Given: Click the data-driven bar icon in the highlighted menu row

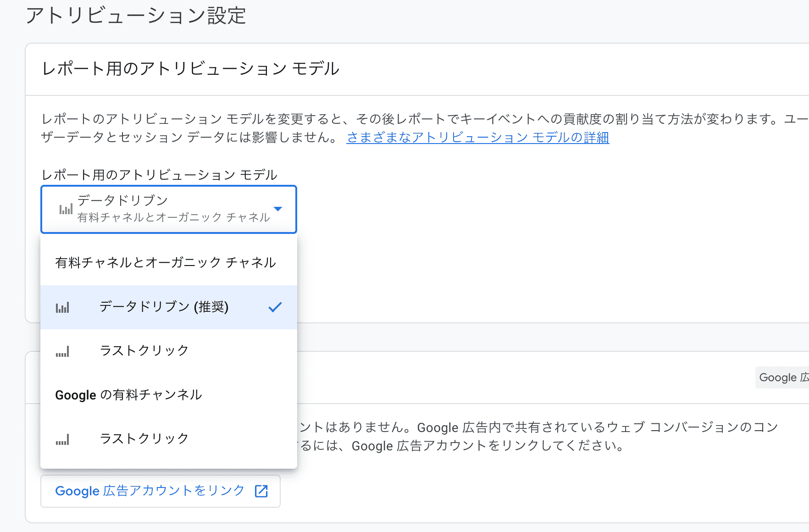Looking at the screenshot, I should pos(62,307).
